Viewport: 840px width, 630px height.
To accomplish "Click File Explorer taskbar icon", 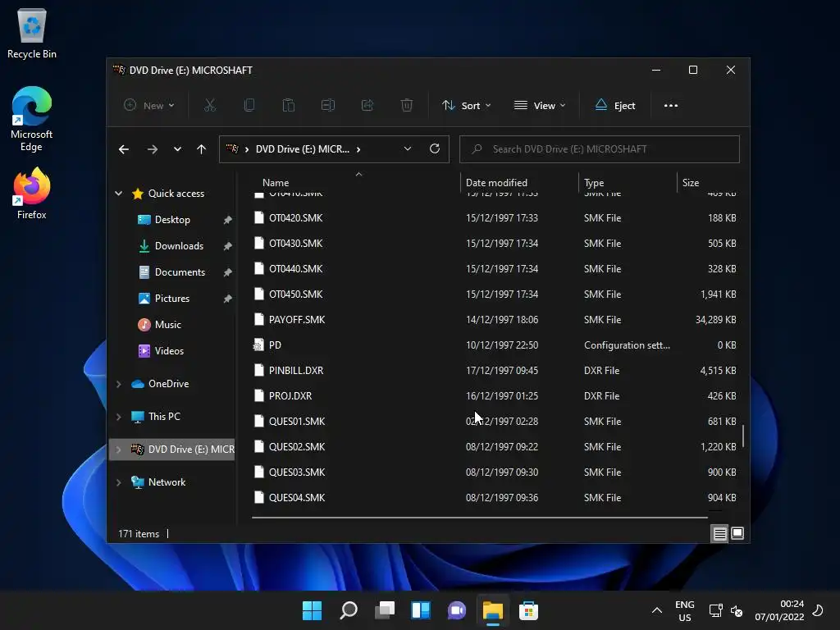I will (493, 610).
